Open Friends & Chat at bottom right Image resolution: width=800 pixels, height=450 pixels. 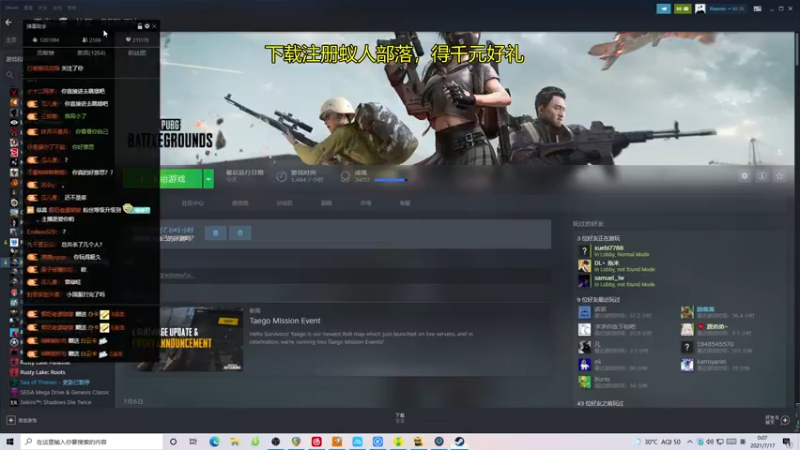778,419
